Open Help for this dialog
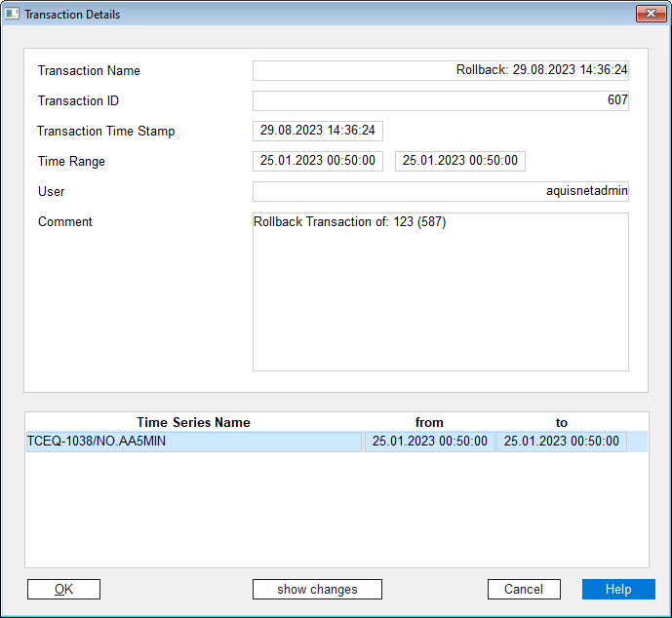672x618 pixels. [617, 590]
